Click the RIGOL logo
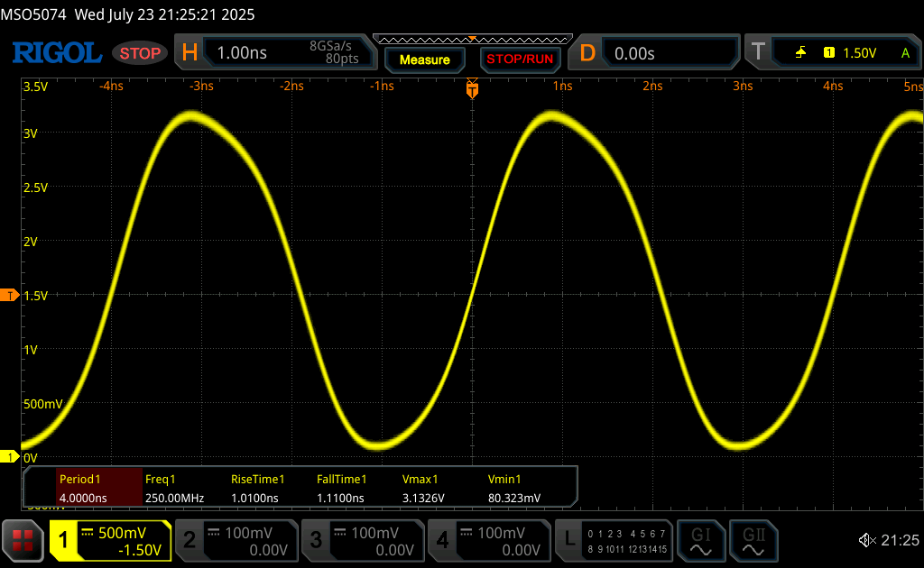 click(56, 53)
